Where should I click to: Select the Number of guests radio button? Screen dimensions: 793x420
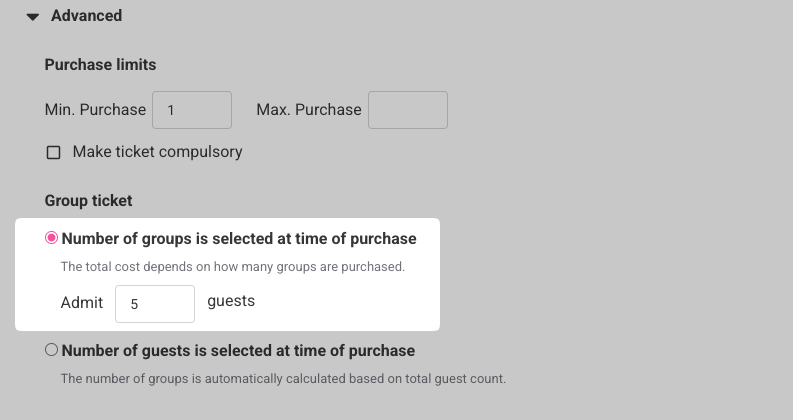[x=52, y=349]
